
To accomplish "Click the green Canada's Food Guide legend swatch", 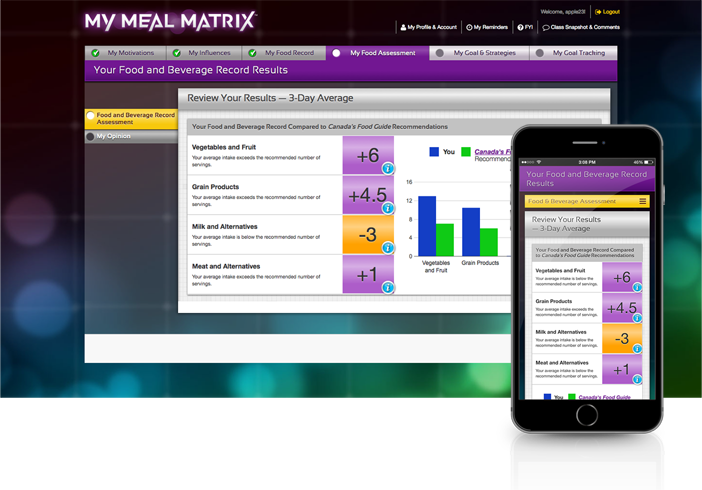I will (x=466, y=152).
